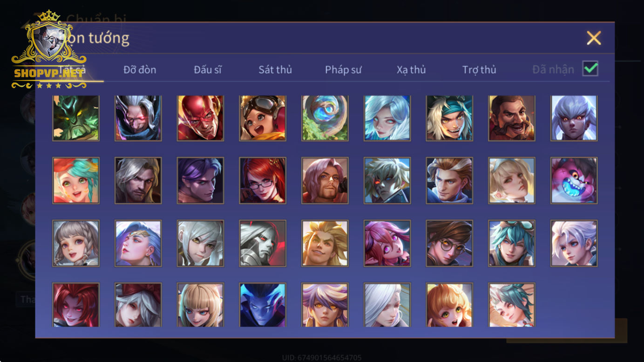Viewport: 644px width, 362px height.
Task: Choose the pilot girl with goggles
Action: pos(263,118)
